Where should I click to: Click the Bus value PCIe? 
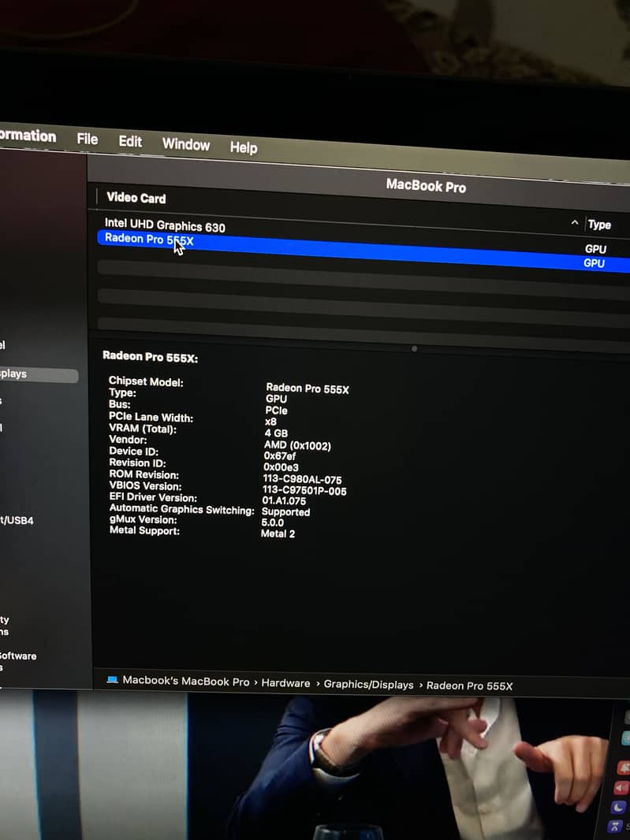pyautogui.click(x=276, y=411)
